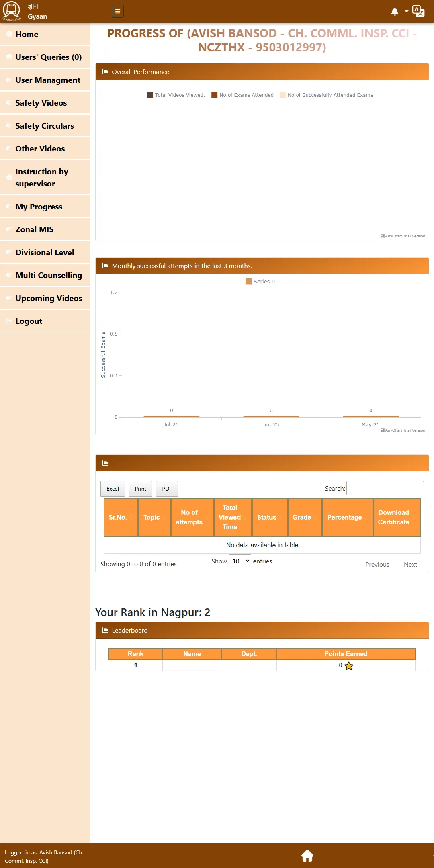Sort table by Status column
Screen dimensions: 434x868
270,518
